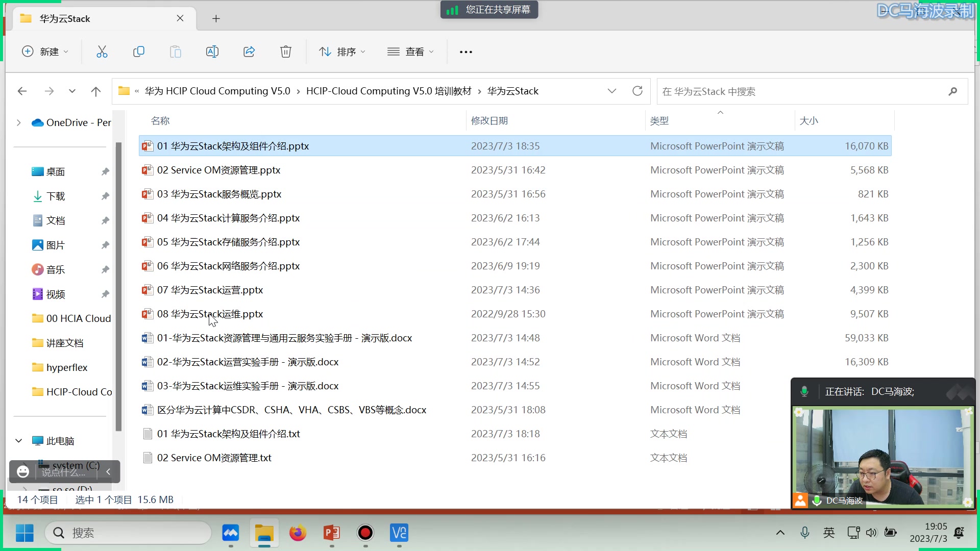Select 04 华为云Stack计算服务介绍.pptx
The height and width of the screenshot is (551, 980).
515,218
